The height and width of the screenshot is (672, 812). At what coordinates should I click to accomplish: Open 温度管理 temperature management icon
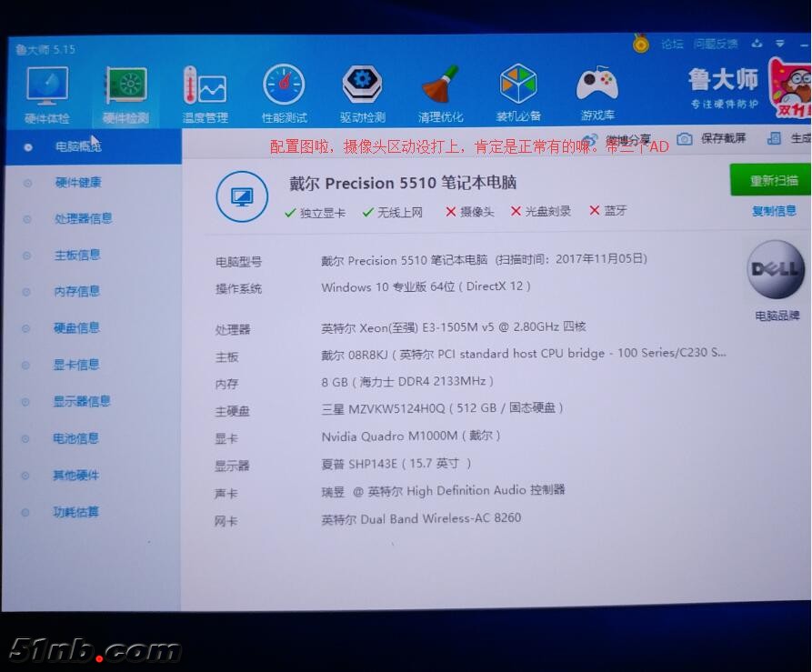tap(205, 85)
